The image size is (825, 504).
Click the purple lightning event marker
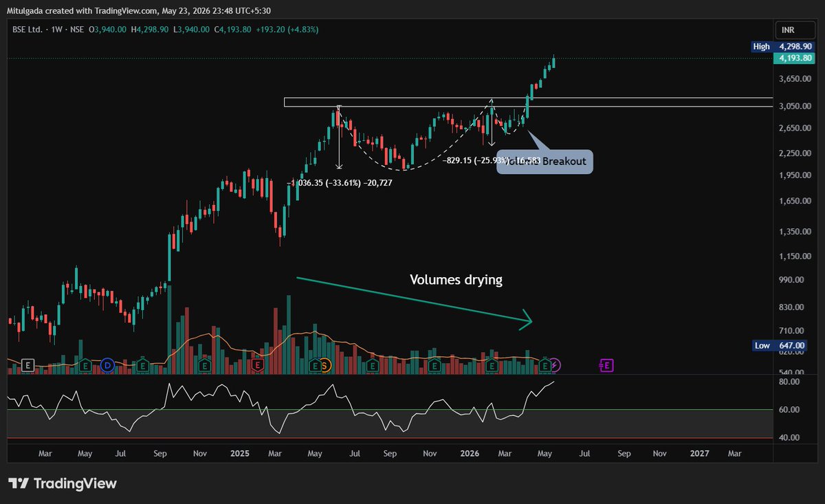(556, 365)
